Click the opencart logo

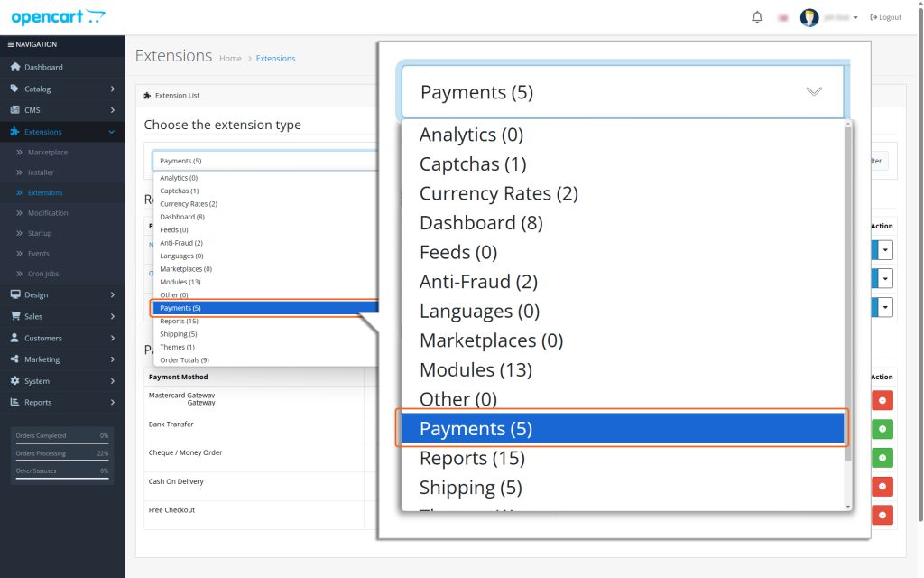click(58, 17)
